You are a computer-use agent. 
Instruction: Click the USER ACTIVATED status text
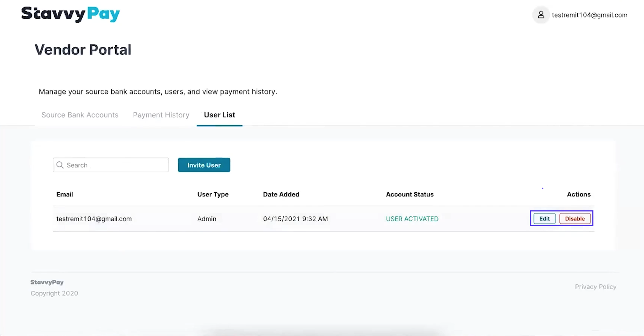412,219
